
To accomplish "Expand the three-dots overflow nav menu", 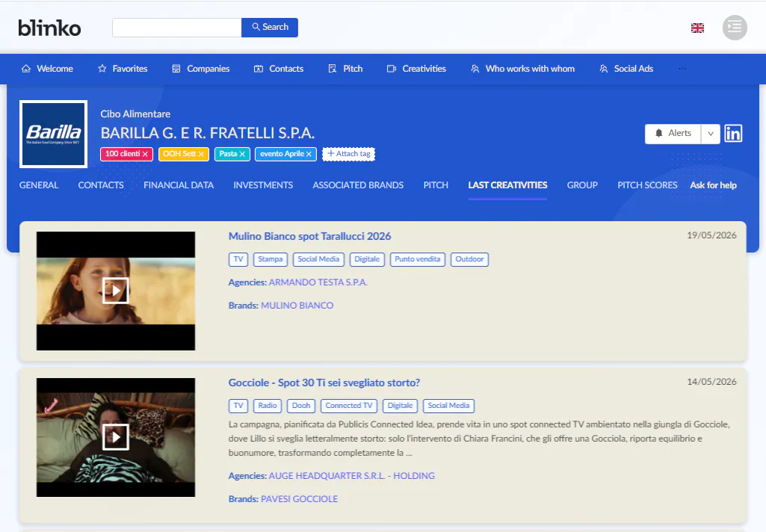I will [x=682, y=69].
